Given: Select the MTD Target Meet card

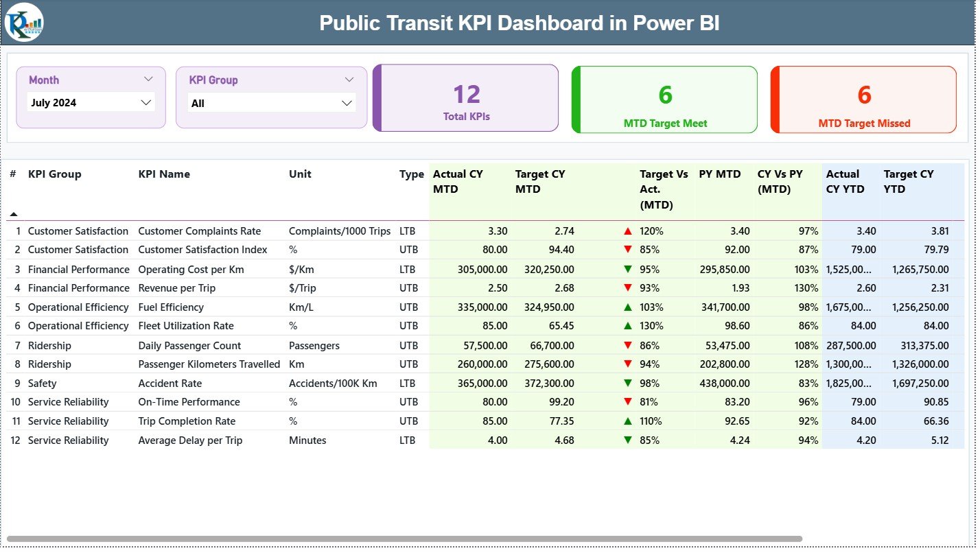Looking at the screenshot, I should [x=664, y=98].
